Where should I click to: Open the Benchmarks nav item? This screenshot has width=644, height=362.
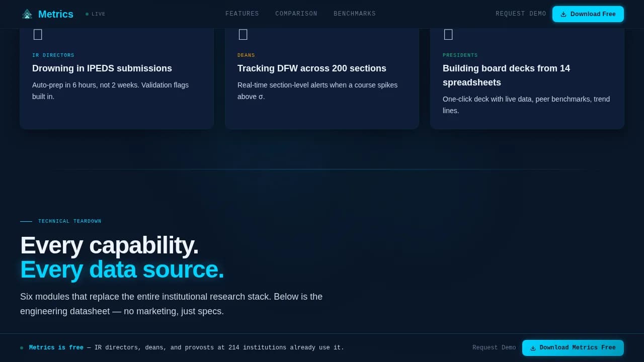coord(355,14)
